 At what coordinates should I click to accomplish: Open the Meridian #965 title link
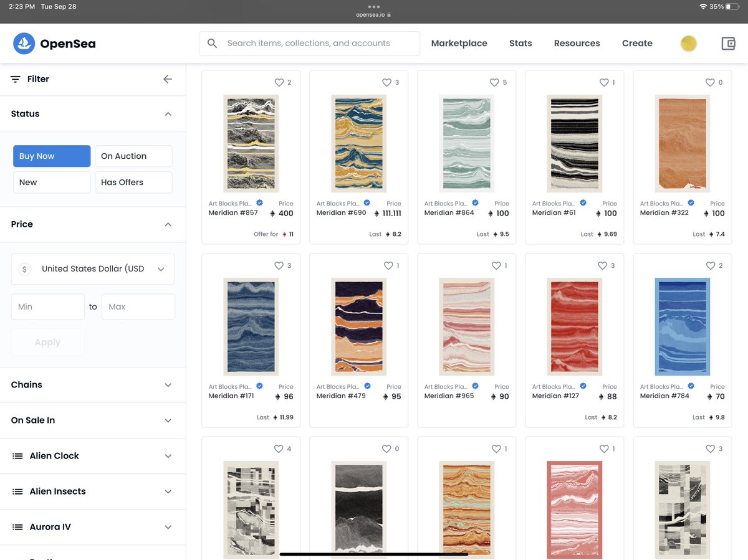pos(449,396)
